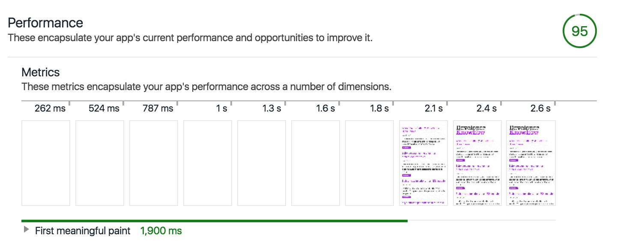Click the 1,900 ms metric value
644x242 pixels.
point(161,231)
